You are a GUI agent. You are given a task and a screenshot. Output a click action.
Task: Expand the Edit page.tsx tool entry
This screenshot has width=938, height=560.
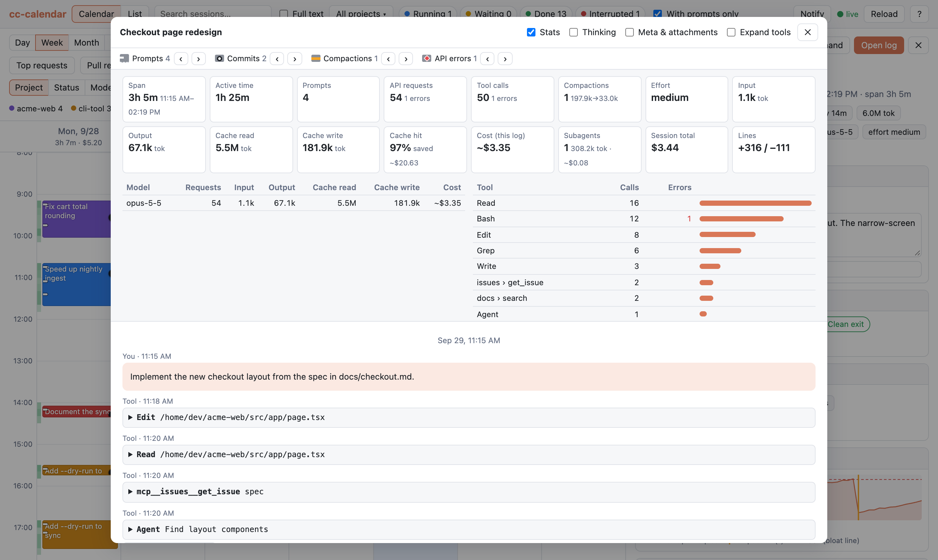[x=468, y=417]
